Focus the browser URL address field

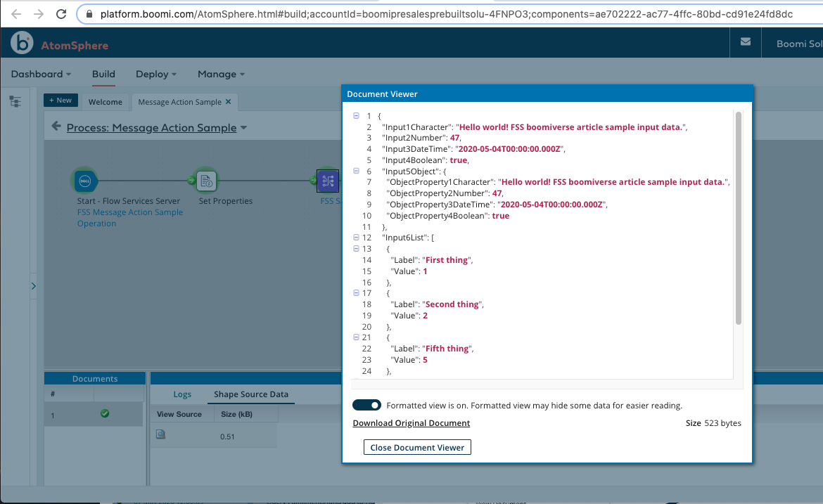click(446, 14)
